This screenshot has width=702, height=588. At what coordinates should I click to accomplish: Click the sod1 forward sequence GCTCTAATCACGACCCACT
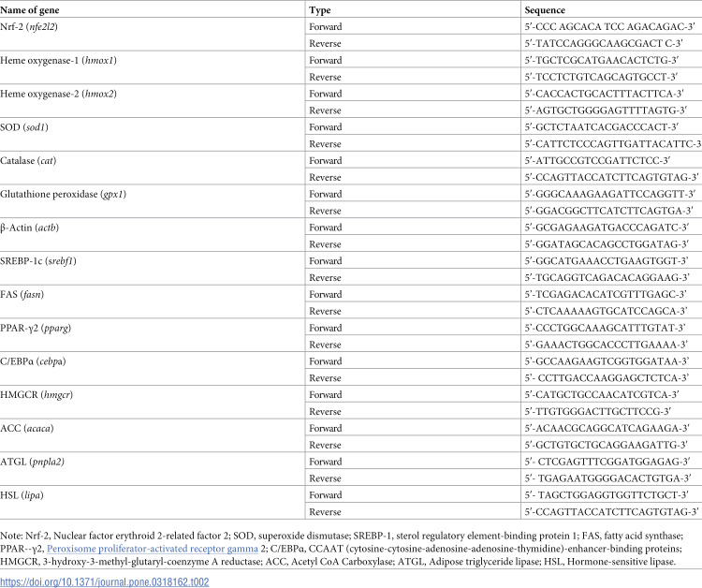[602, 127]
